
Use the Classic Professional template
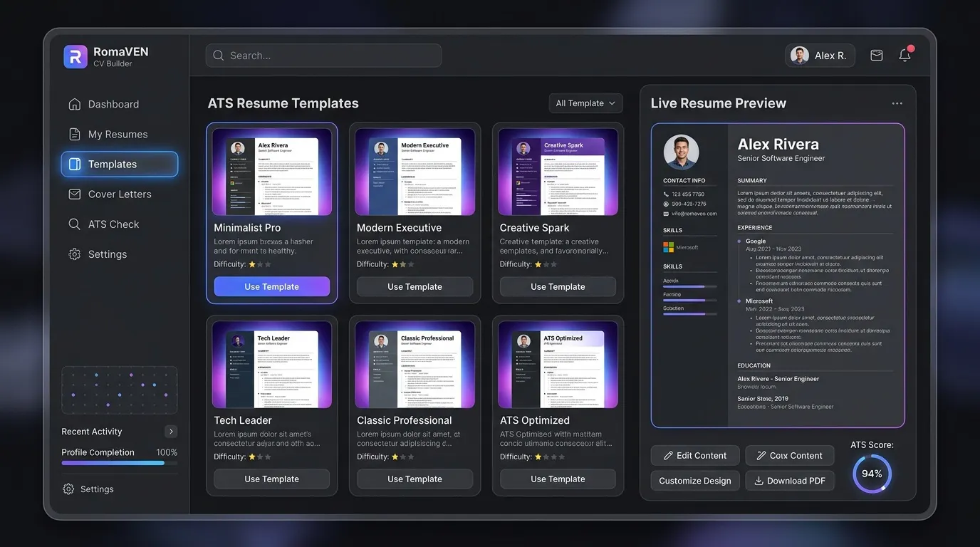coord(415,479)
